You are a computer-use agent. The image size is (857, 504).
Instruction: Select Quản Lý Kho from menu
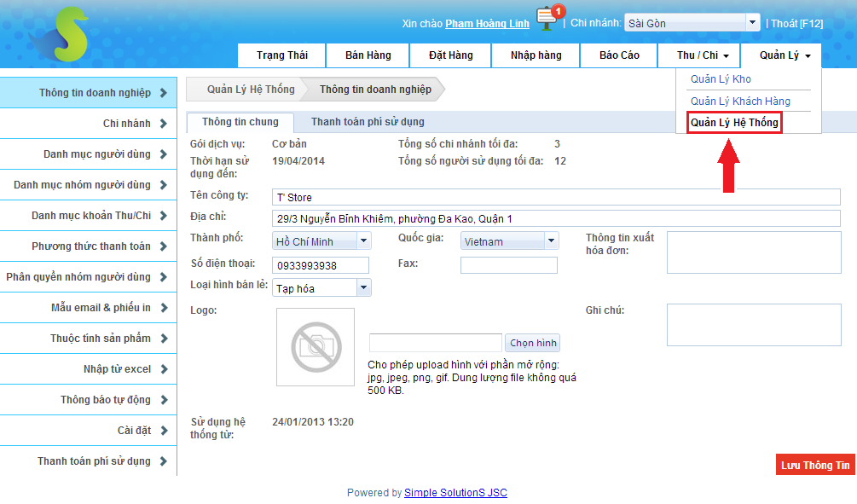pos(721,79)
